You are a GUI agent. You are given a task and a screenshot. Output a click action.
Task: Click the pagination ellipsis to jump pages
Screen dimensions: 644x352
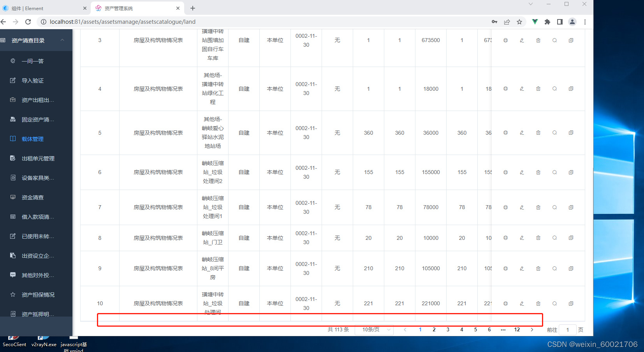(x=503, y=329)
